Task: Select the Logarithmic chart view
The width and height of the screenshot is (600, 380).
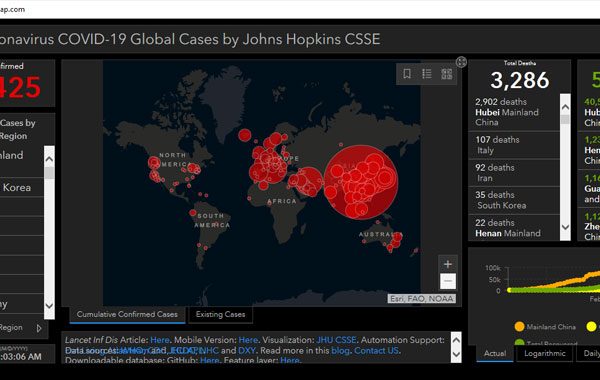Action: 545,353
